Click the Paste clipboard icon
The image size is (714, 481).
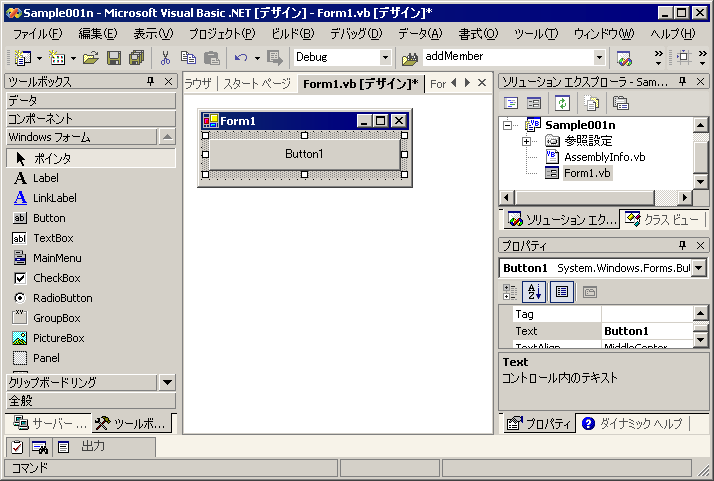click(211, 58)
